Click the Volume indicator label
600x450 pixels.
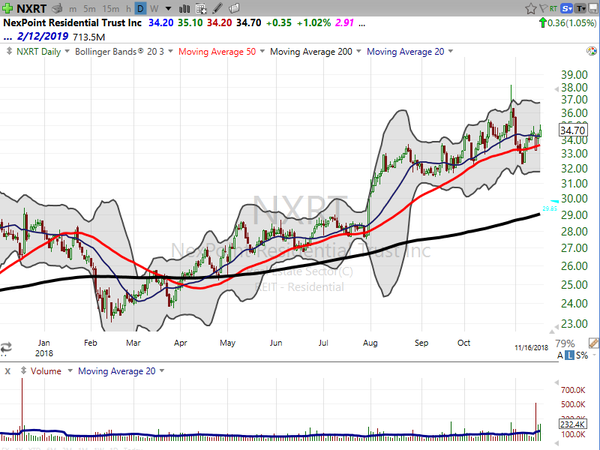tap(46, 371)
